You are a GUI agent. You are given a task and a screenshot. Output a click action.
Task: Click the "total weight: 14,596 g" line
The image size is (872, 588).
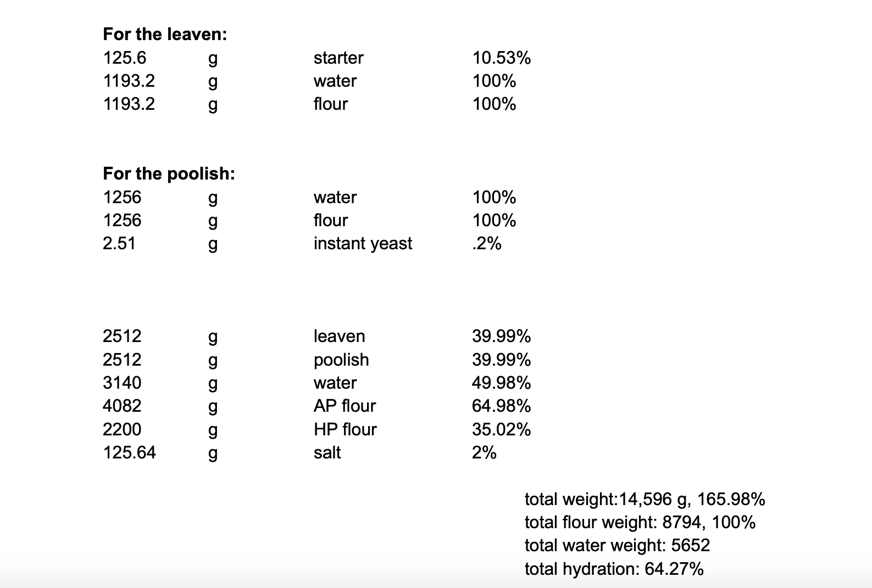click(x=645, y=499)
